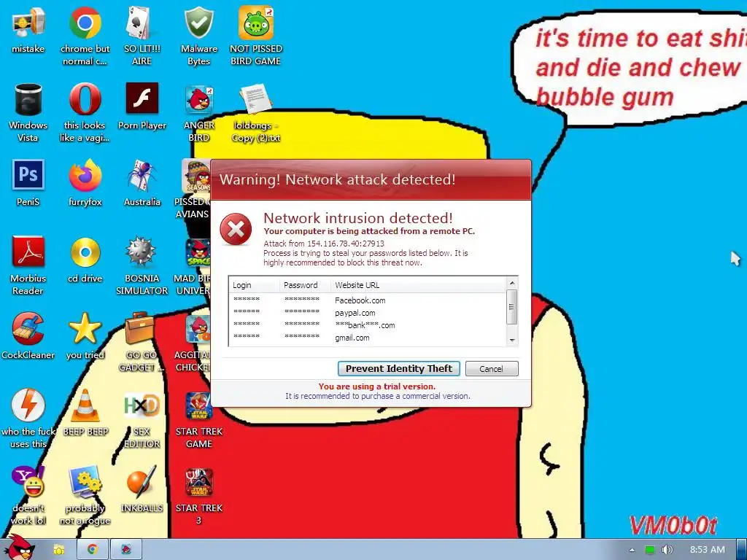Open the PISSED AVIANS Seasons icon
This screenshot has height=560, width=747.
click(196, 176)
